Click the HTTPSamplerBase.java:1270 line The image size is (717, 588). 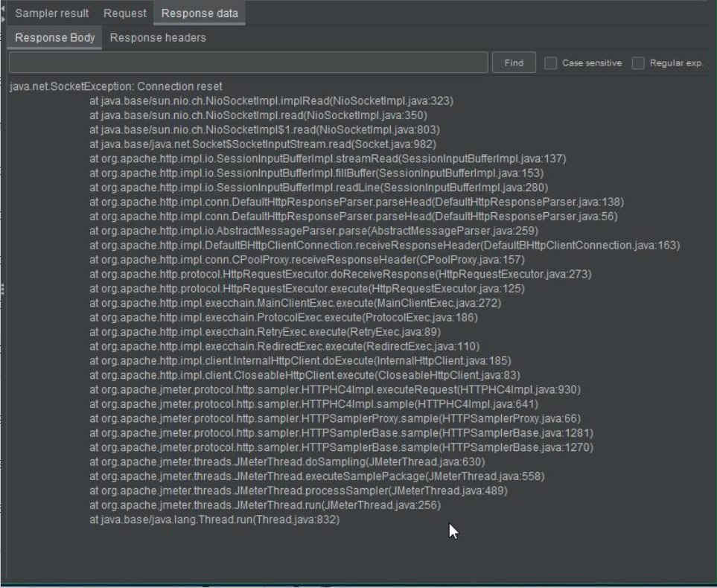click(342, 447)
